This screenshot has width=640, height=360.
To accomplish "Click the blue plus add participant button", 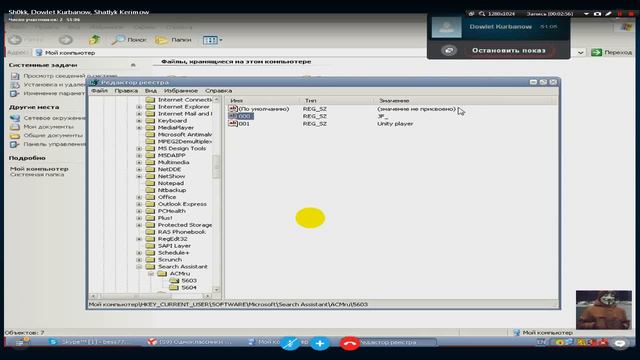I will click(320, 344).
